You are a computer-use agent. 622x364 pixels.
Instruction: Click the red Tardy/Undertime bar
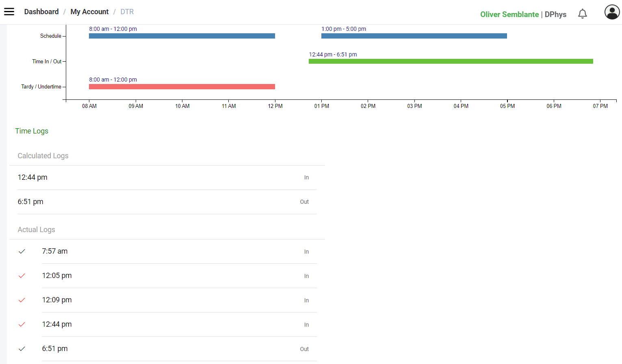[x=182, y=87]
